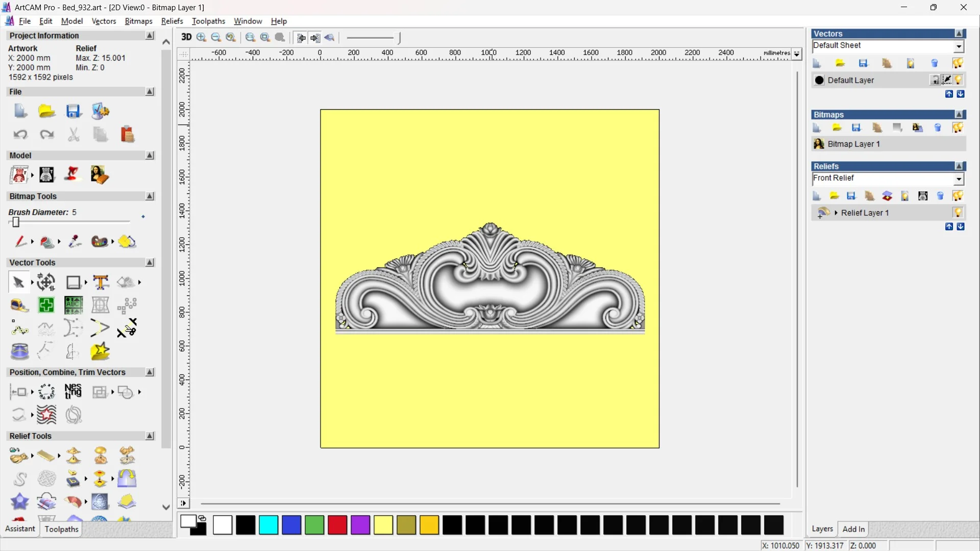The height and width of the screenshot is (551, 980).
Task: Pick the cyan color swatch
Action: pos(268,525)
